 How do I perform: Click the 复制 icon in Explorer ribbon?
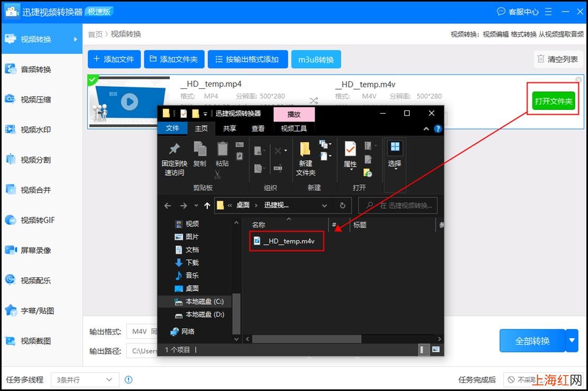[x=200, y=149]
